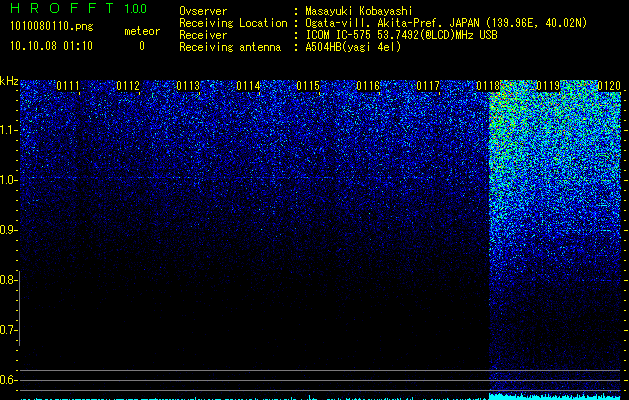Click observer name Masayuki Kobayashi
Image resolution: width=629 pixels, height=400 pixels.
[359, 11]
